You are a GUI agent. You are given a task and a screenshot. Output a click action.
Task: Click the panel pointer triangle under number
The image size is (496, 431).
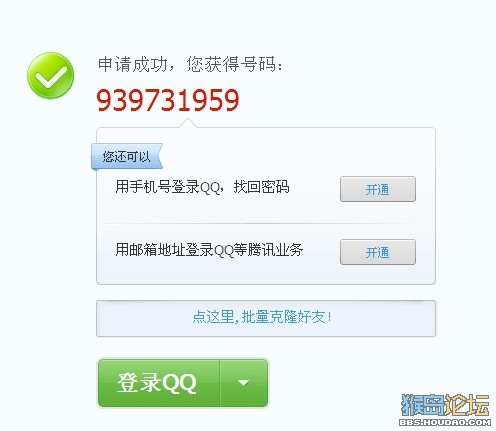[188, 123]
